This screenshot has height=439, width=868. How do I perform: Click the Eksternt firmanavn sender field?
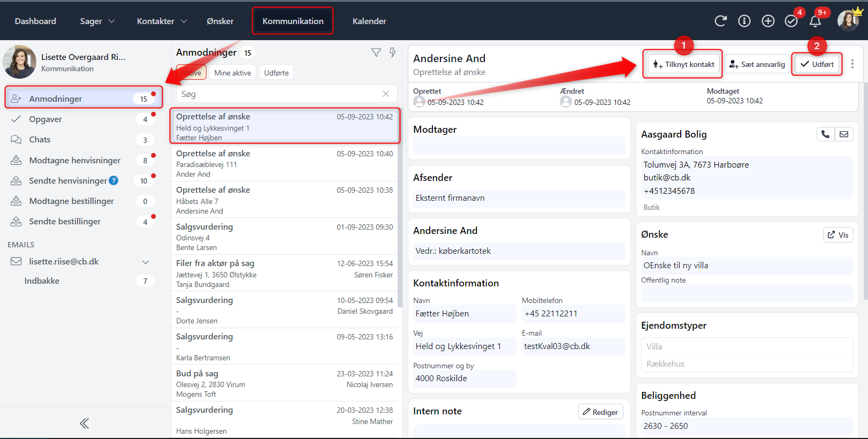pos(519,198)
